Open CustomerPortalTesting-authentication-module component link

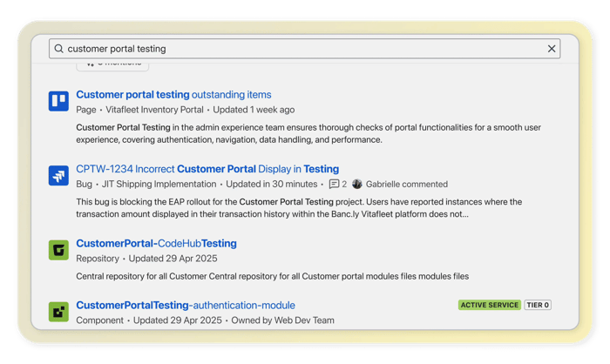(x=186, y=305)
